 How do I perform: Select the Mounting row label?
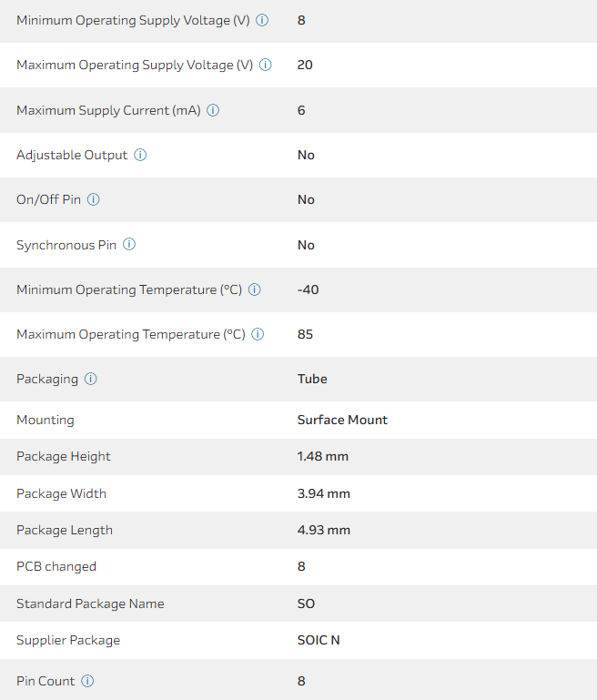(46, 420)
